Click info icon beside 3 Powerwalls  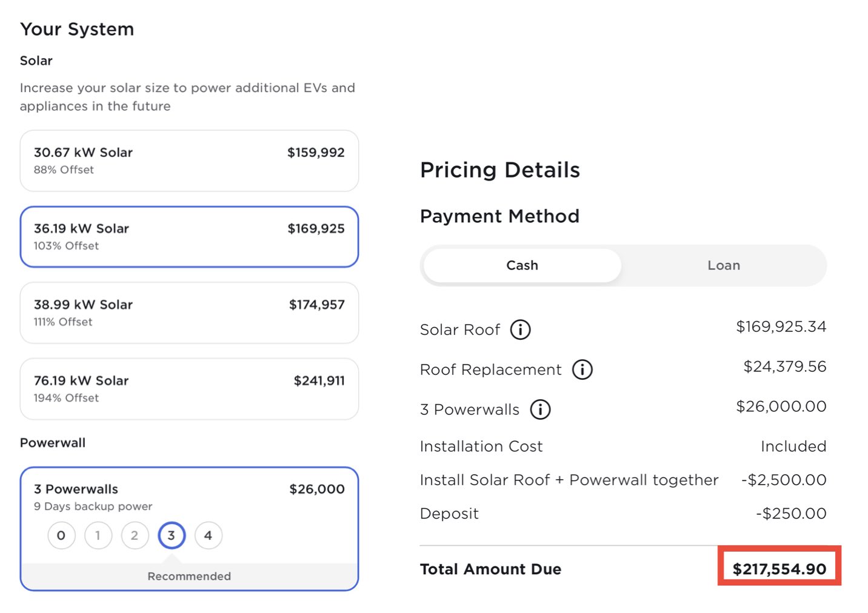tap(540, 409)
